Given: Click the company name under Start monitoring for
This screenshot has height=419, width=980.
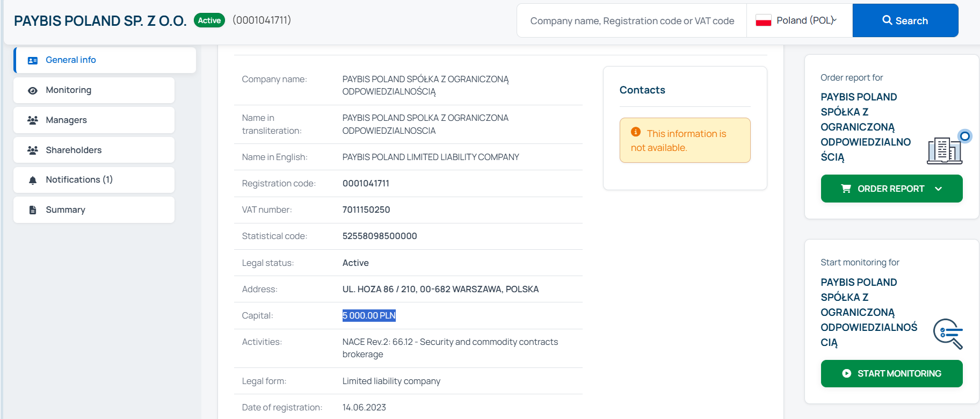Looking at the screenshot, I should [x=869, y=313].
